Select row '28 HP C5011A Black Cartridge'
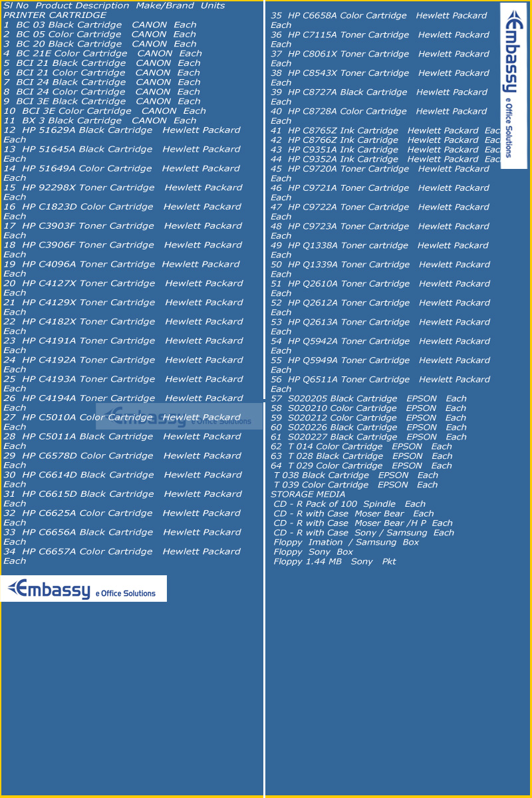532x798 pixels. [123, 442]
